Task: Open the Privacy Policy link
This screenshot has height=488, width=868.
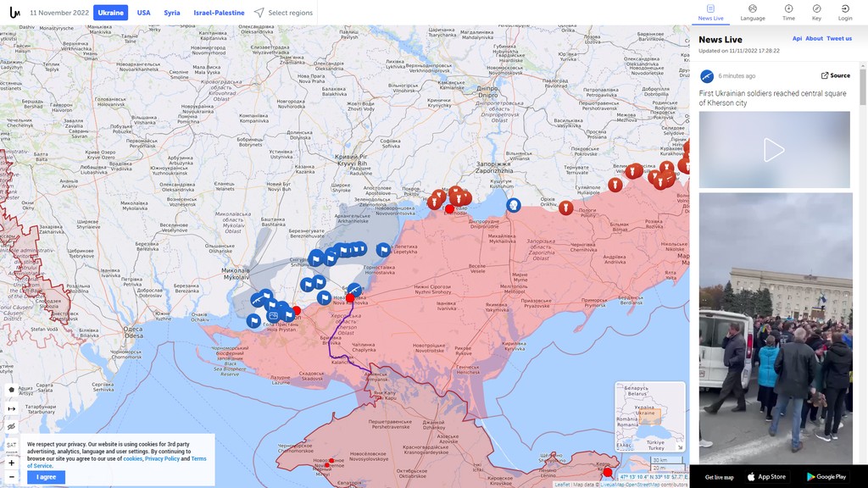Action: [x=162, y=458]
